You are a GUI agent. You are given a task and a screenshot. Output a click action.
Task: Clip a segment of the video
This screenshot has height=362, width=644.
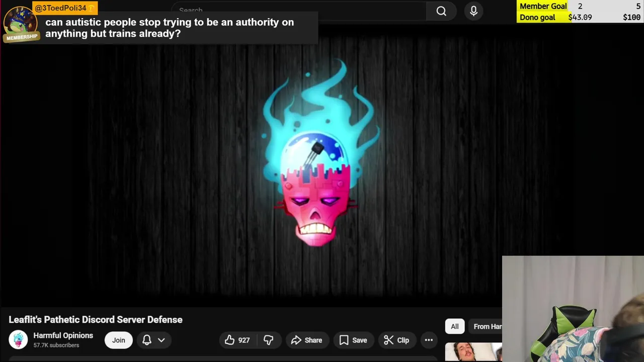[396, 340]
